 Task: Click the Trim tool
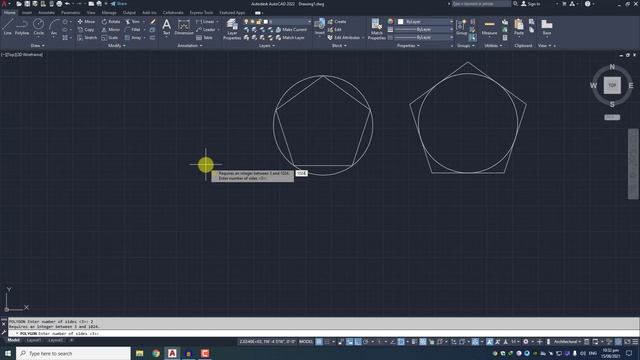tap(133, 21)
